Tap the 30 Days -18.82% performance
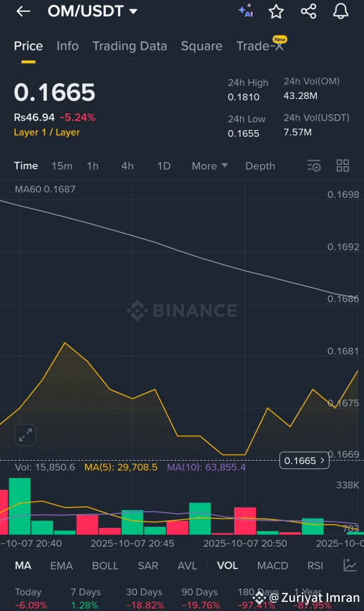The height and width of the screenshot is (611, 364). [146, 598]
